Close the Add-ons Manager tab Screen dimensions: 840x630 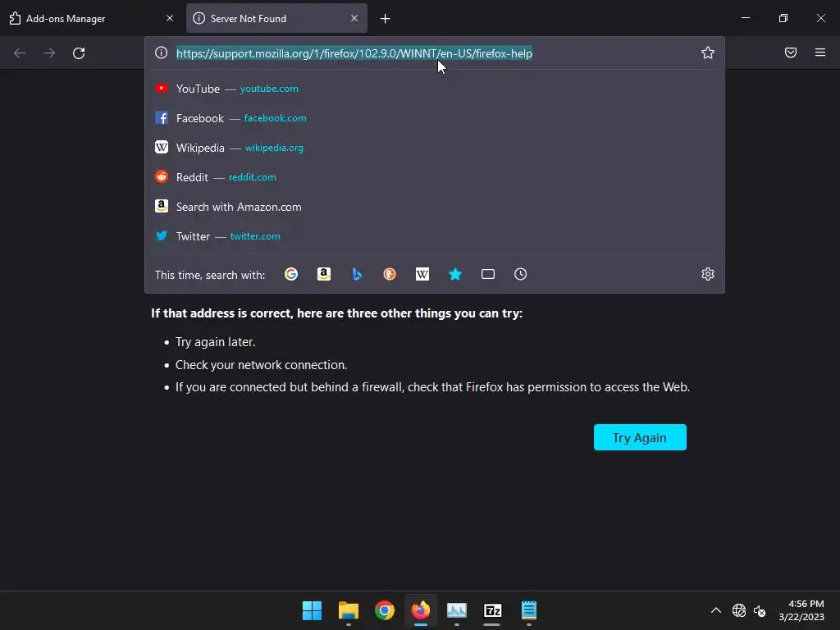[x=170, y=18]
